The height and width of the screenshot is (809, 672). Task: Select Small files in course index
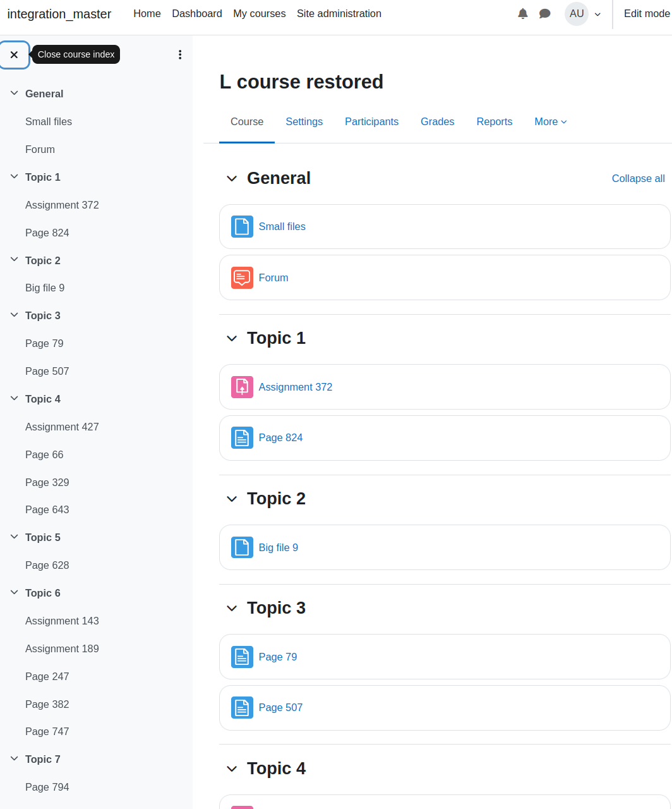click(49, 122)
